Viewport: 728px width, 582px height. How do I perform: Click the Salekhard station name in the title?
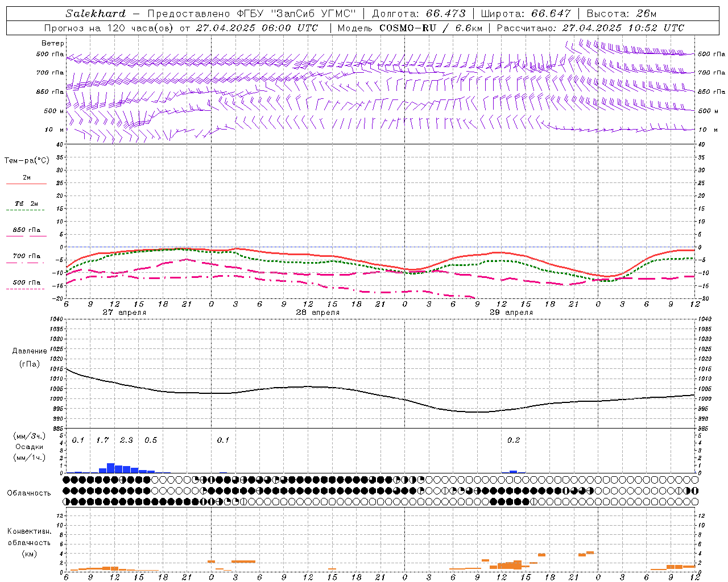pyautogui.click(x=96, y=14)
